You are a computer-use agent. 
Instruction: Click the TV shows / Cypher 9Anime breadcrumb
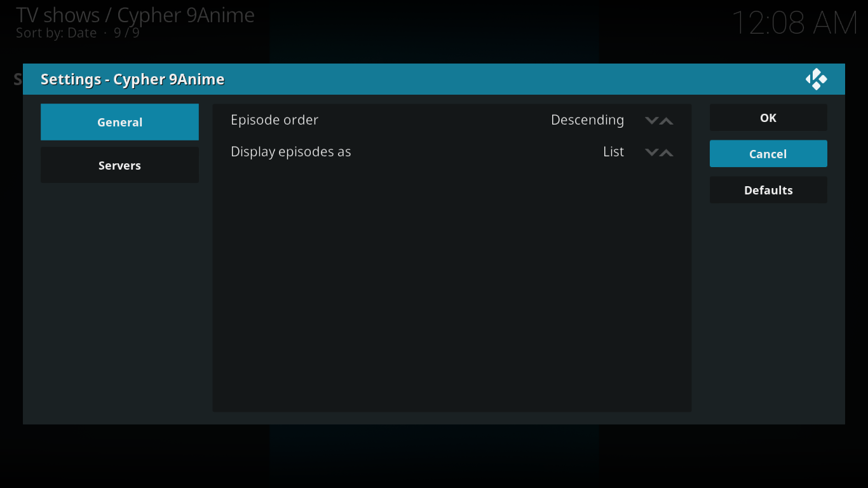135,15
